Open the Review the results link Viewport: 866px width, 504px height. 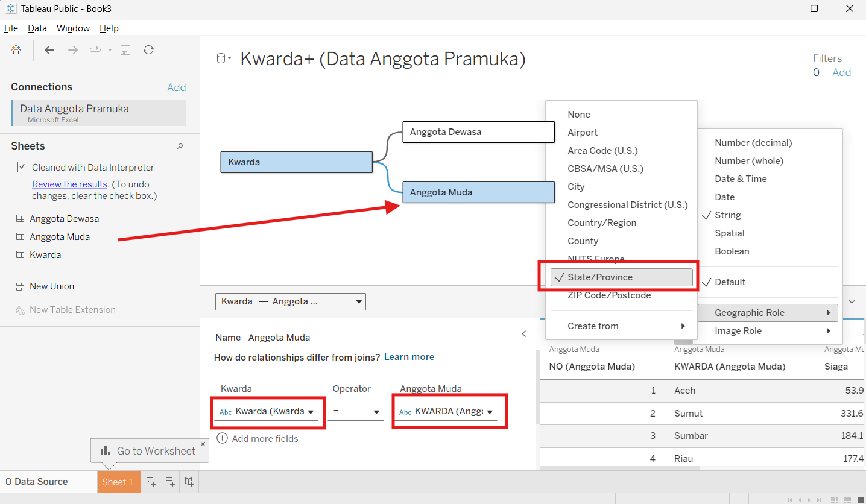(x=70, y=184)
